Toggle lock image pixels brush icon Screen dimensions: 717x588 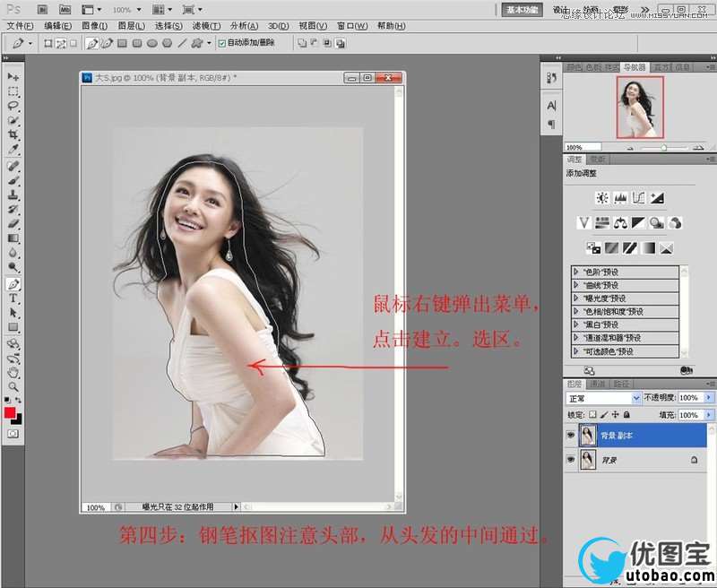(x=604, y=414)
